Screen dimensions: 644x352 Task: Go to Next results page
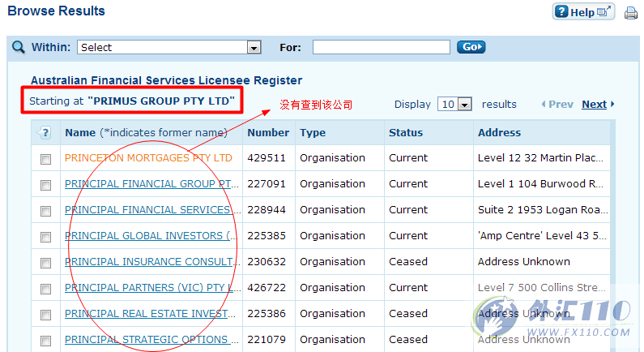point(598,105)
